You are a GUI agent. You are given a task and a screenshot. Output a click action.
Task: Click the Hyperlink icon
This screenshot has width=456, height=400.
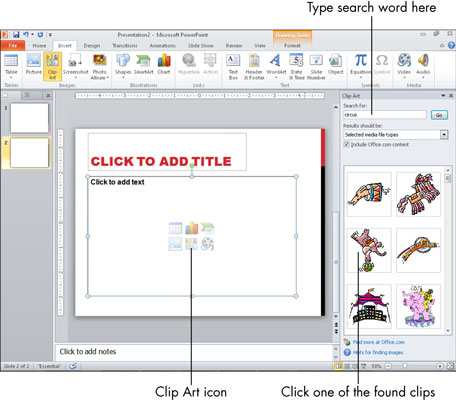[189, 65]
